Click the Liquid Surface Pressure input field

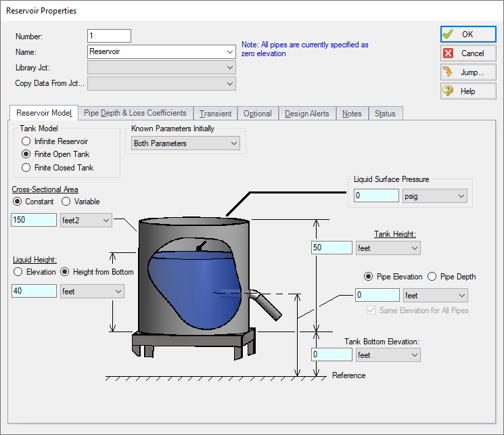click(376, 196)
